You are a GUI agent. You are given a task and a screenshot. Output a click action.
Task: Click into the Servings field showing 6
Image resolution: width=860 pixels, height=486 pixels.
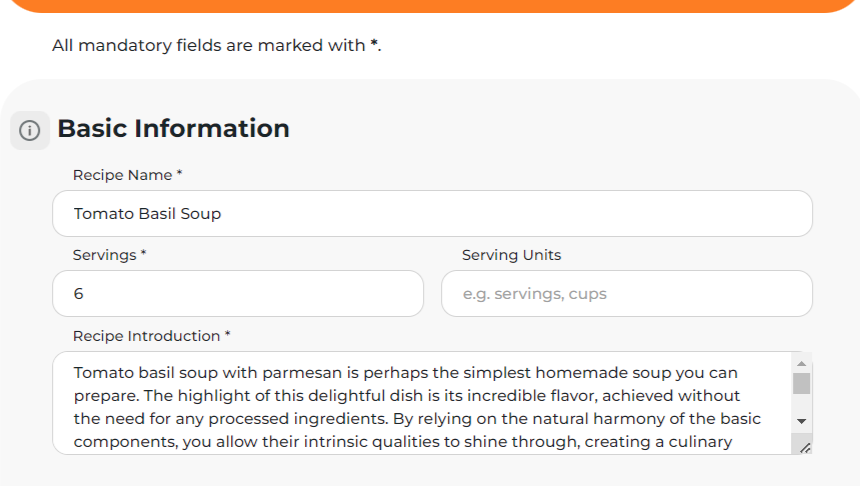tap(238, 293)
